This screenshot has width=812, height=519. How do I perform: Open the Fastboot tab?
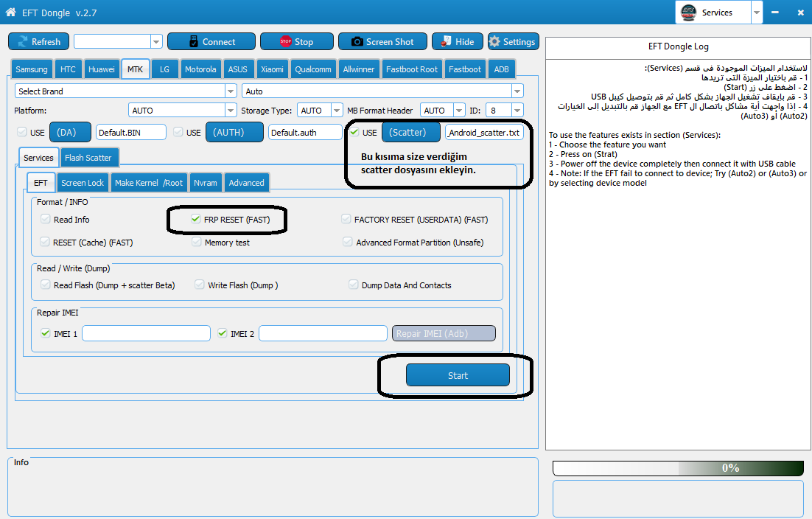pyautogui.click(x=465, y=69)
